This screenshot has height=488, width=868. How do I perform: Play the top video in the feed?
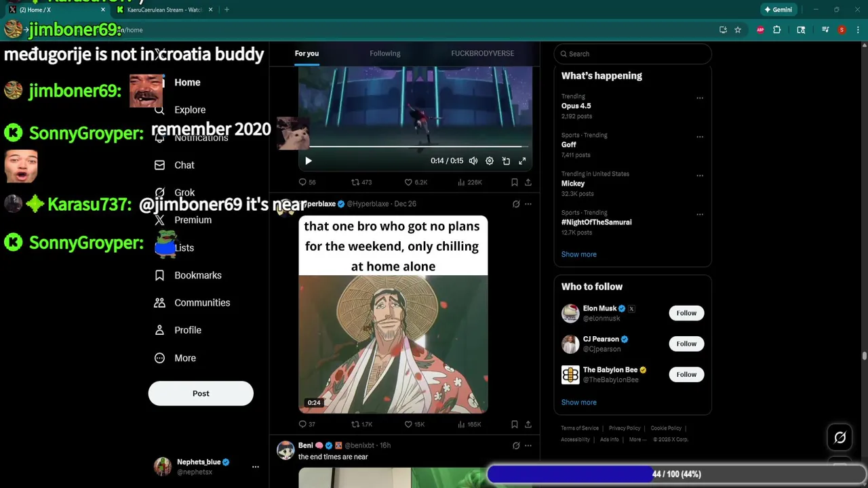click(309, 161)
